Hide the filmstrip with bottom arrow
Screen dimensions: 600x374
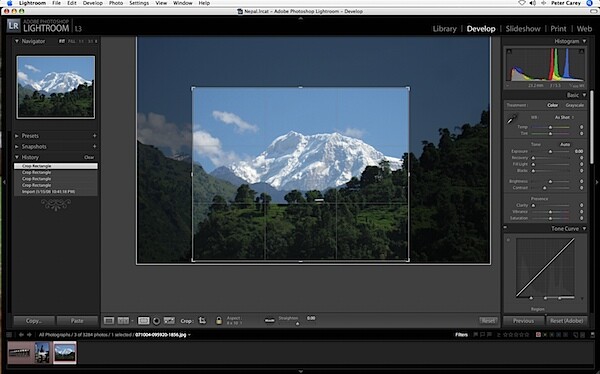[300, 371]
